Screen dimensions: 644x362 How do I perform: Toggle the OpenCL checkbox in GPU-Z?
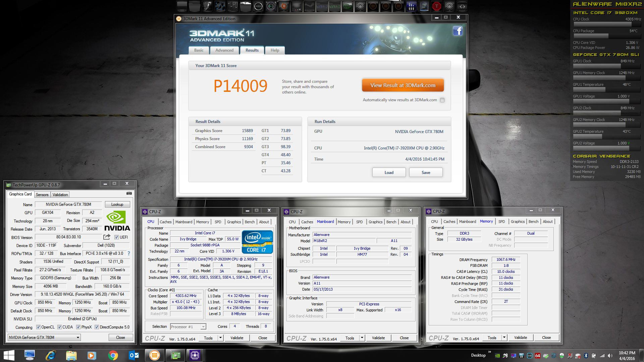click(38, 327)
